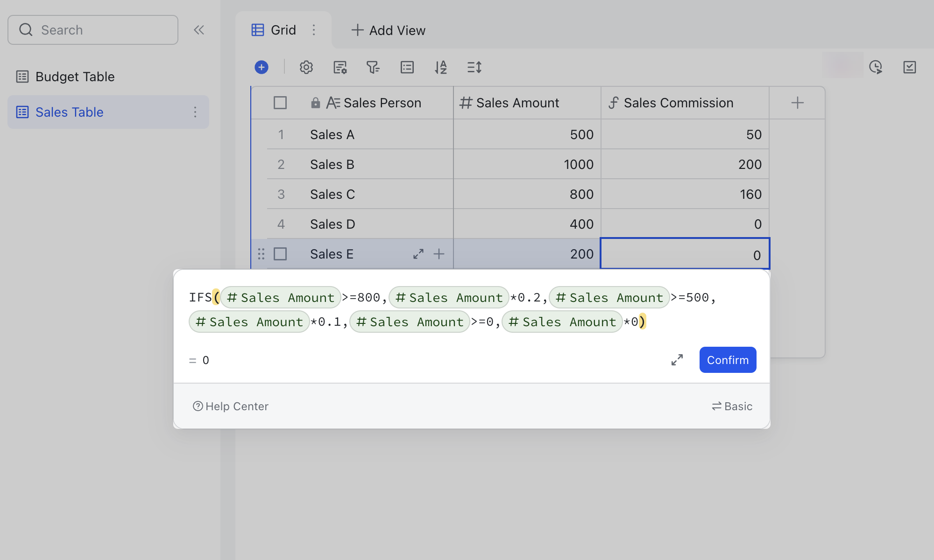Open the field settings gear icon
This screenshot has width=934, height=560.
point(306,67)
